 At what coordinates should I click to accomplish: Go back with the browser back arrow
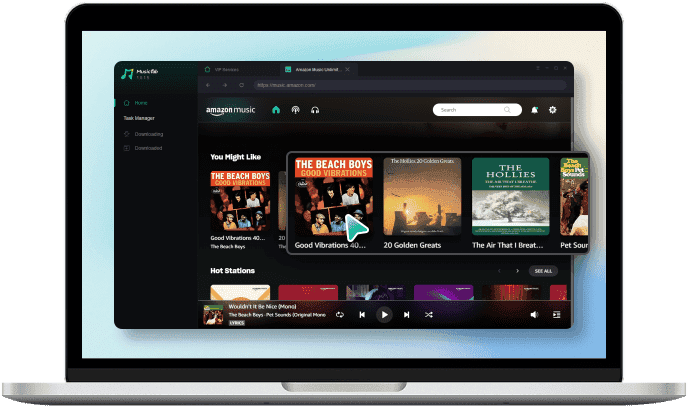tap(208, 85)
